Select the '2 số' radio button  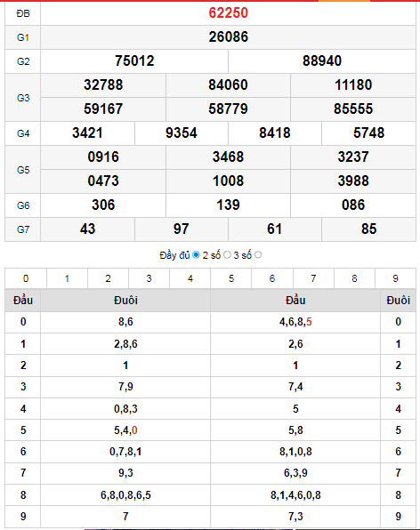227,255
